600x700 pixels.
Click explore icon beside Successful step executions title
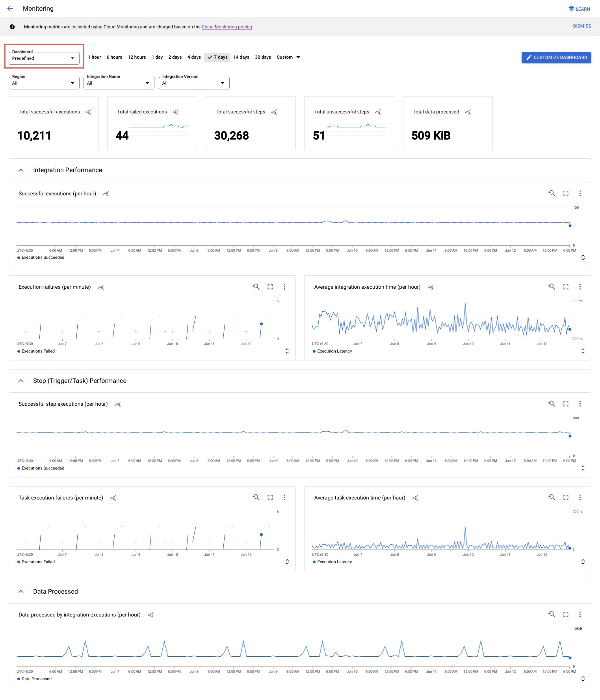tap(118, 404)
